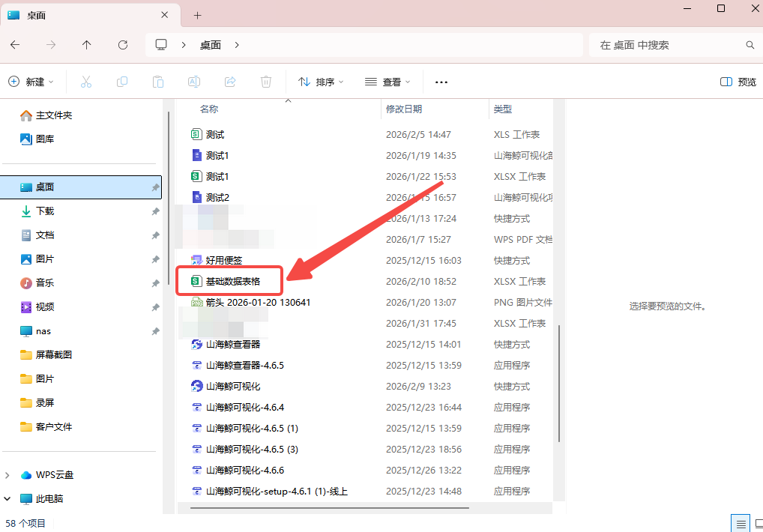Click the share icon in toolbar
This screenshot has width=763, height=532.
pyautogui.click(x=230, y=82)
